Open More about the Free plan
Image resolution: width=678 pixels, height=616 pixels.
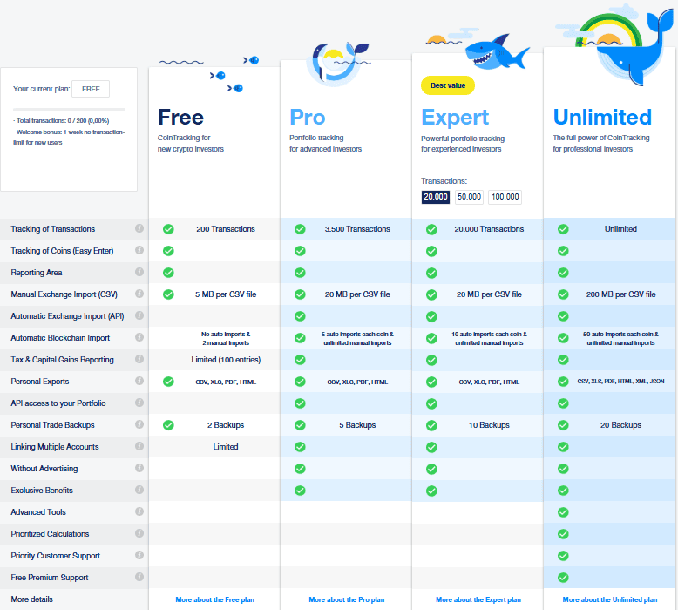(x=215, y=599)
